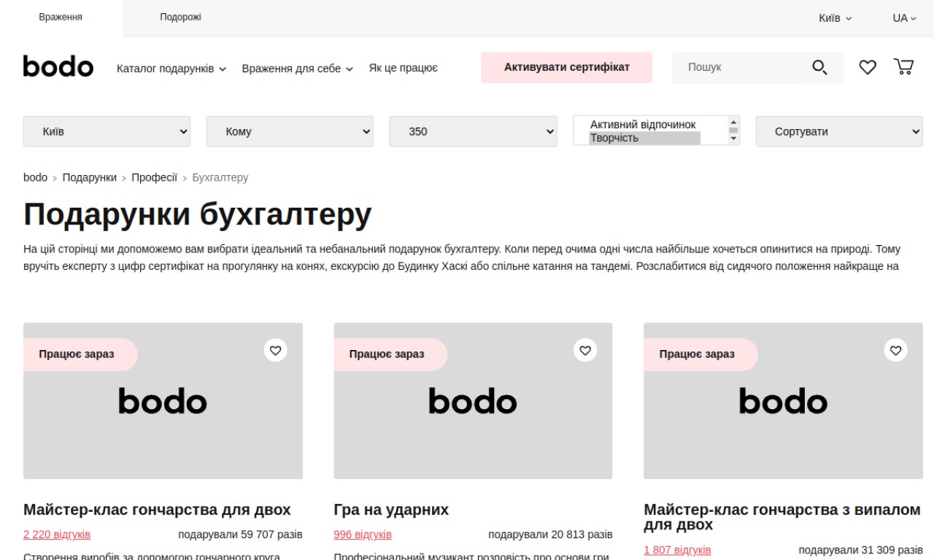Open the shopping cart icon

[x=903, y=67]
